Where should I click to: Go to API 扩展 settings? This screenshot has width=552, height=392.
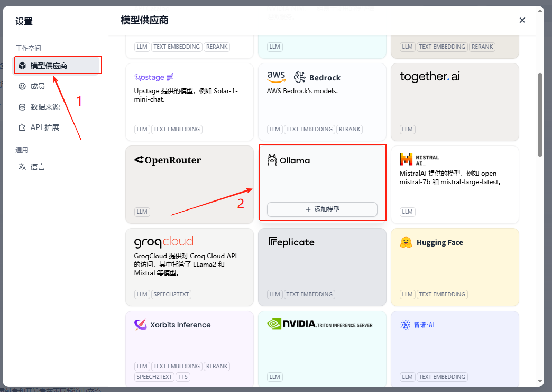point(44,127)
